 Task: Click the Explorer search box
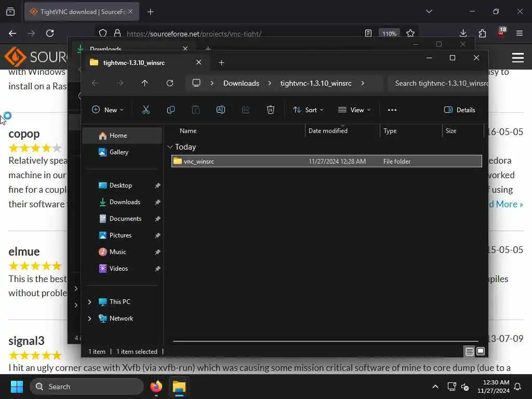click(x=437, y=83)
